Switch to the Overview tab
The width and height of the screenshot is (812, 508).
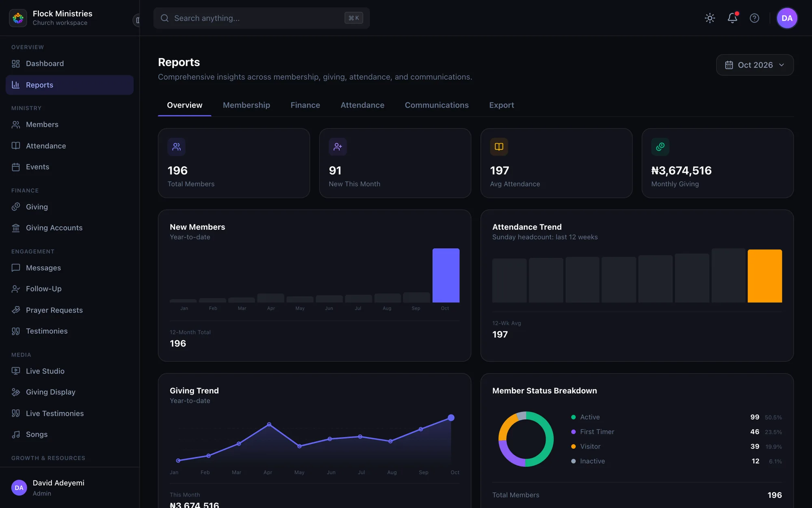184,105
